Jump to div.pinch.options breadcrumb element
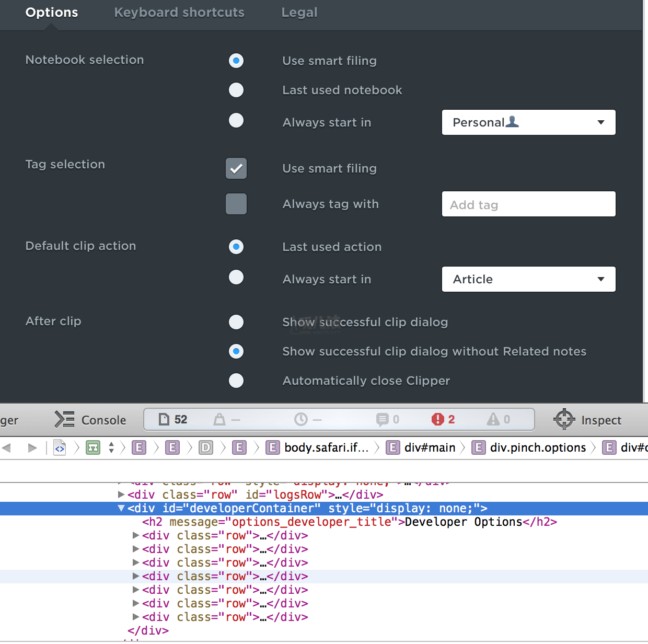Screen dimensions: 648x644 [x=538, y=447]
